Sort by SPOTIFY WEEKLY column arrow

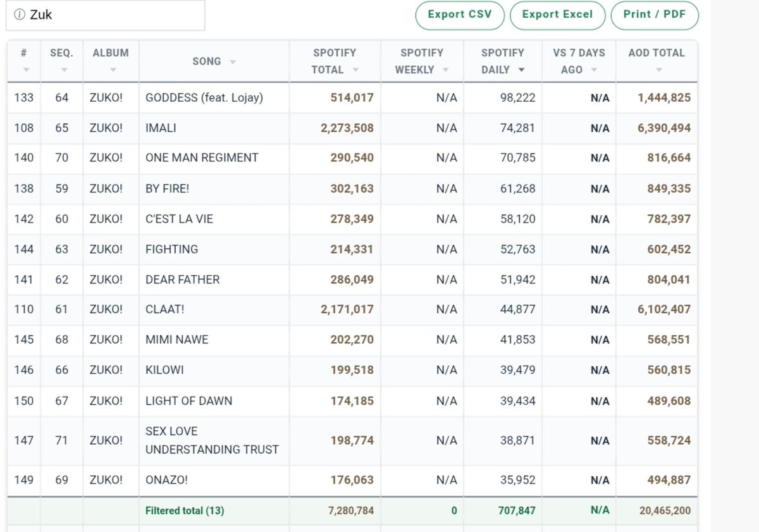click(445, 70)
